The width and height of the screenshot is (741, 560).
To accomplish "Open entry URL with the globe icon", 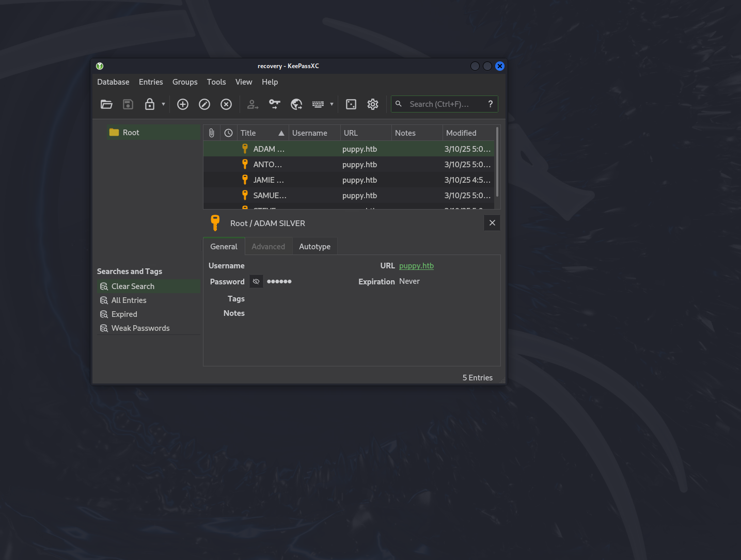I will point(296,104).
